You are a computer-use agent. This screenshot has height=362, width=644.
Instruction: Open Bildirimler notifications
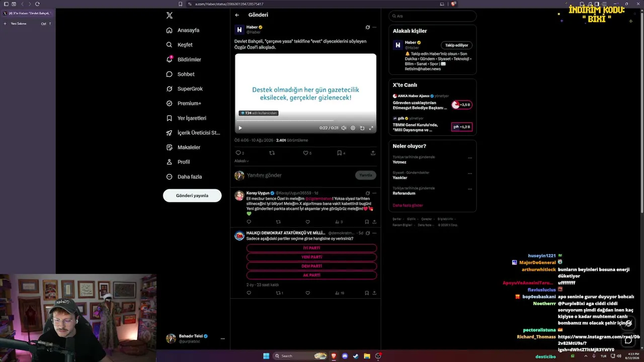pos(184,59)
